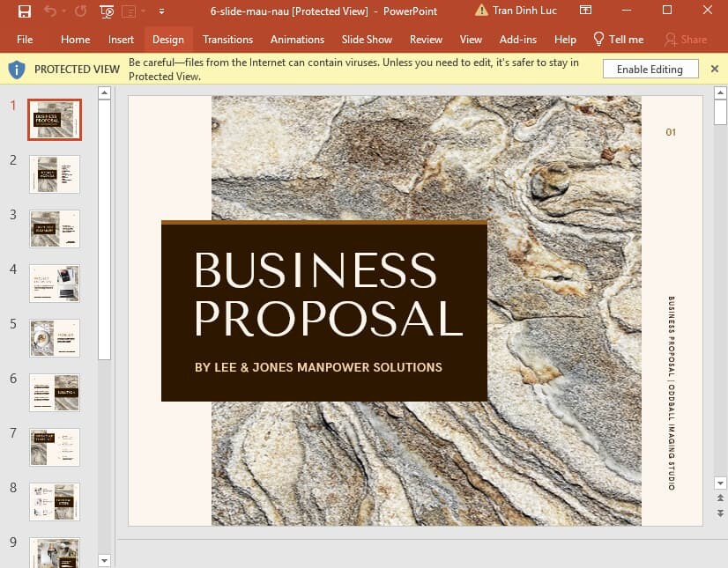Click the Save icon in quick access toolbar
Viewport: 728px width, 568px height.
[24, 11]
